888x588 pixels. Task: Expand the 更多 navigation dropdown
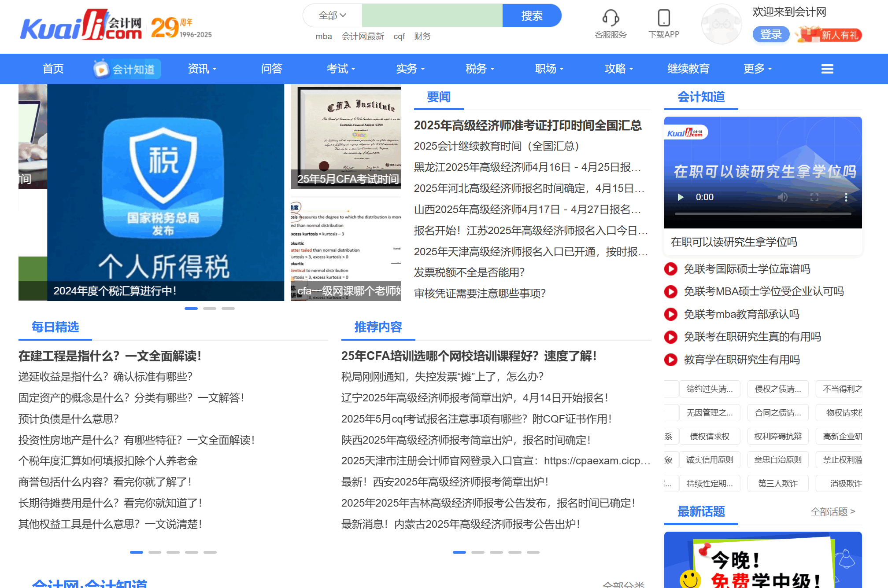pos(758,69)
